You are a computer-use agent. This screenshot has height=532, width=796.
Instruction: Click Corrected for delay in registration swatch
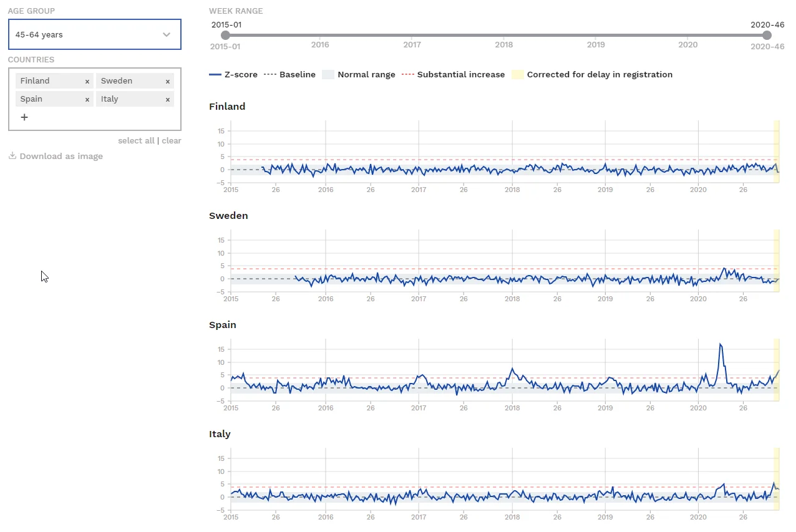[517, 75]
